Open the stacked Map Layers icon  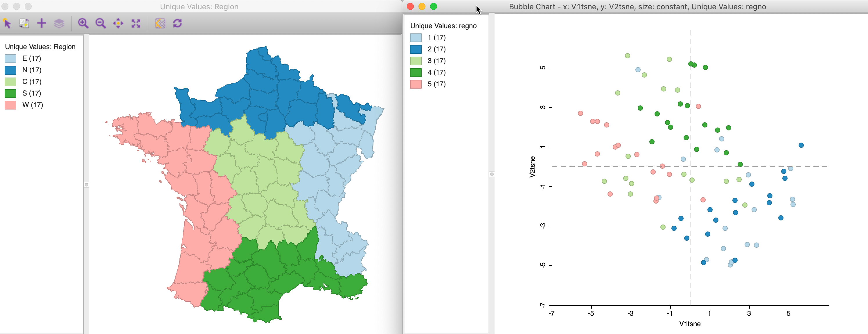coord(59,23)
